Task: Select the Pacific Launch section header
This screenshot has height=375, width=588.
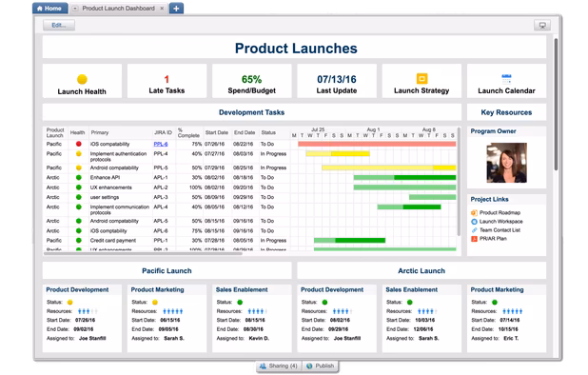Action: click(x=167, y=270)
